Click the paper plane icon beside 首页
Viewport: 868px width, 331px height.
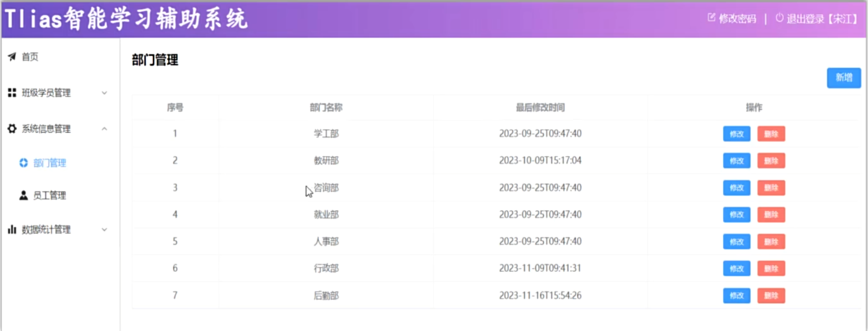coord(12,57)
